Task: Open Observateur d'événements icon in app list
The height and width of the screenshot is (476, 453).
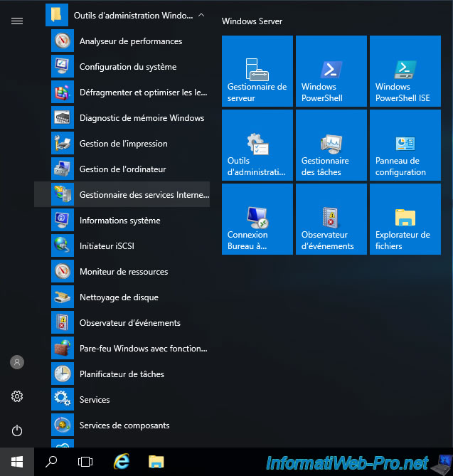Action: point(63,322)
